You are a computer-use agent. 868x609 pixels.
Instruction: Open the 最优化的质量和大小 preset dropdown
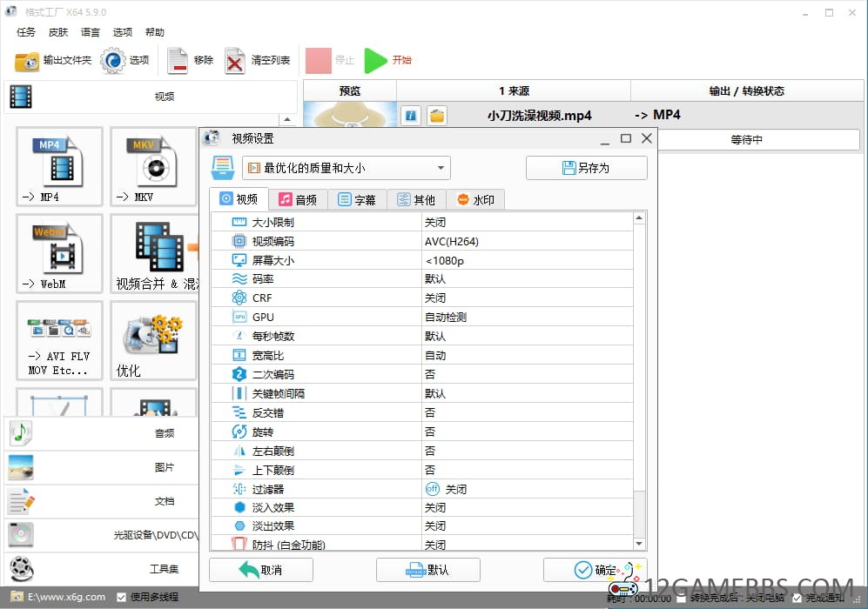(x=346, y=168)
